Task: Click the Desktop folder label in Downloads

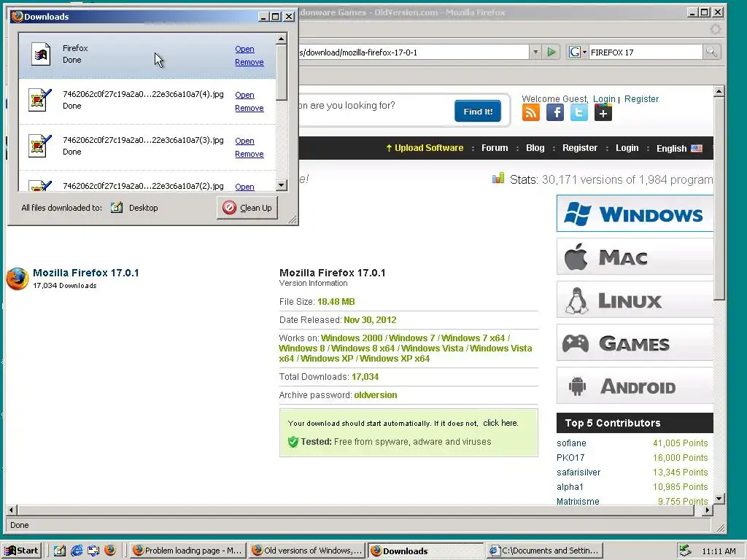Action: (x=144, y=208)
